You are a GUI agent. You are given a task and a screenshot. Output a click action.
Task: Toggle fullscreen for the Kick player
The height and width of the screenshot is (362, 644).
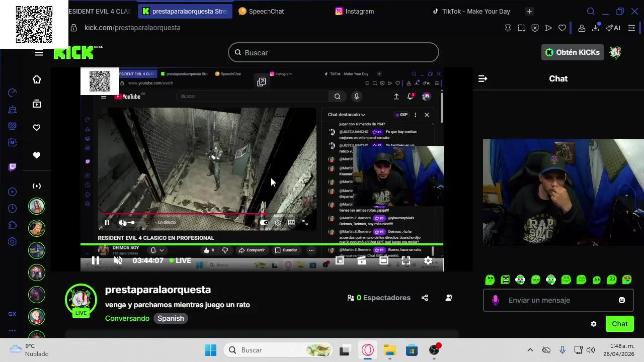pos(406,260)
